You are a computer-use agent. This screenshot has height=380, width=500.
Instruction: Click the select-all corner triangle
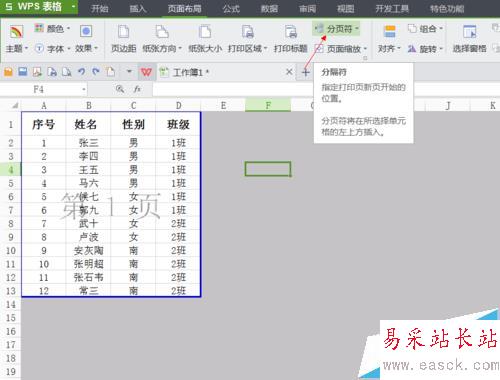tap(14, 106)
